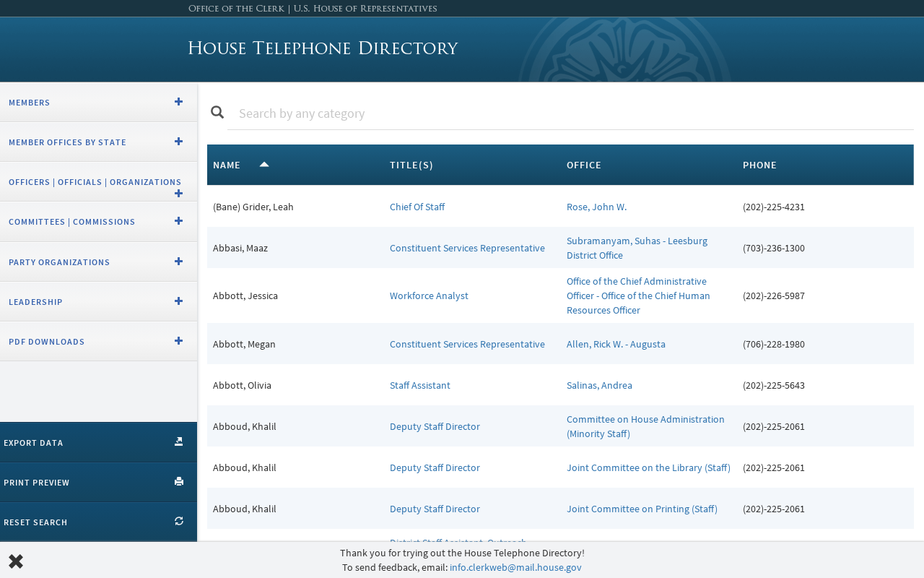Viewport: 924px width, 578px height.
Task: Toggle the Name column sort arrow
Action: pos(264,164)
